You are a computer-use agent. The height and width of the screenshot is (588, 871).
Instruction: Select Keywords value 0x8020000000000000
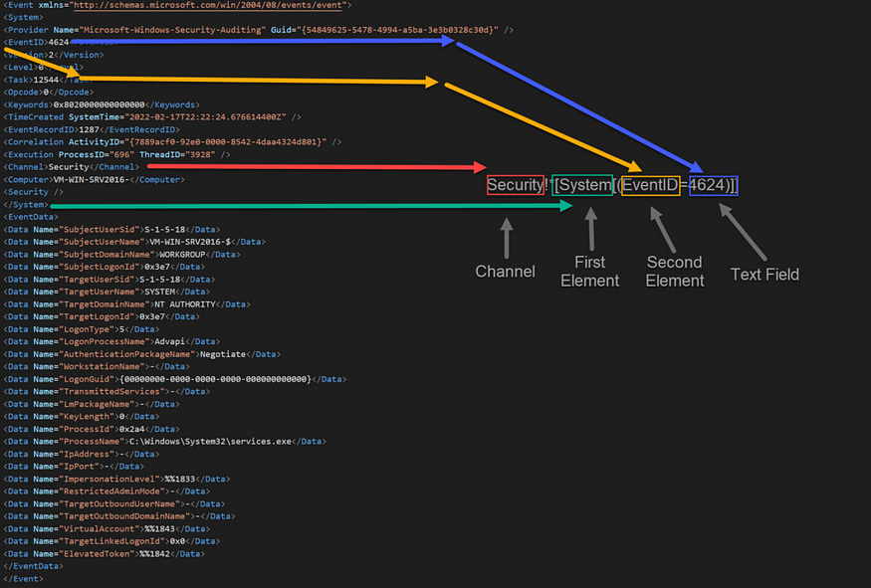[99, 104]
